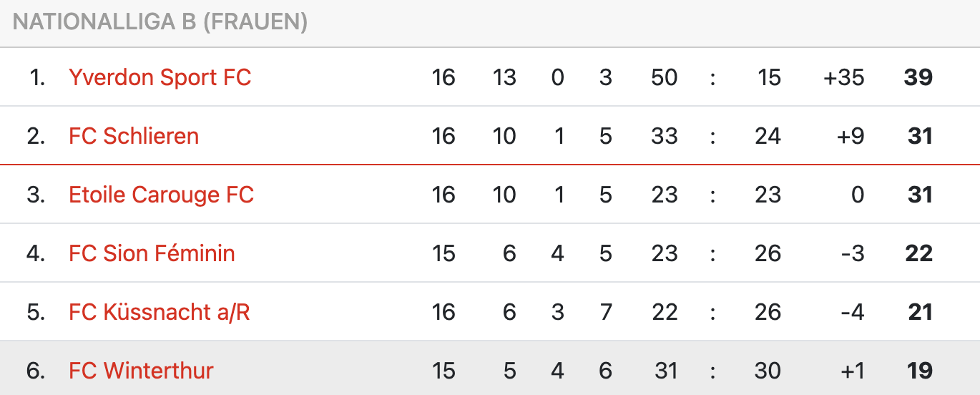Click rank number 6. in the highlighted row
Screen dimensions: 980x395
coord(36,371)
